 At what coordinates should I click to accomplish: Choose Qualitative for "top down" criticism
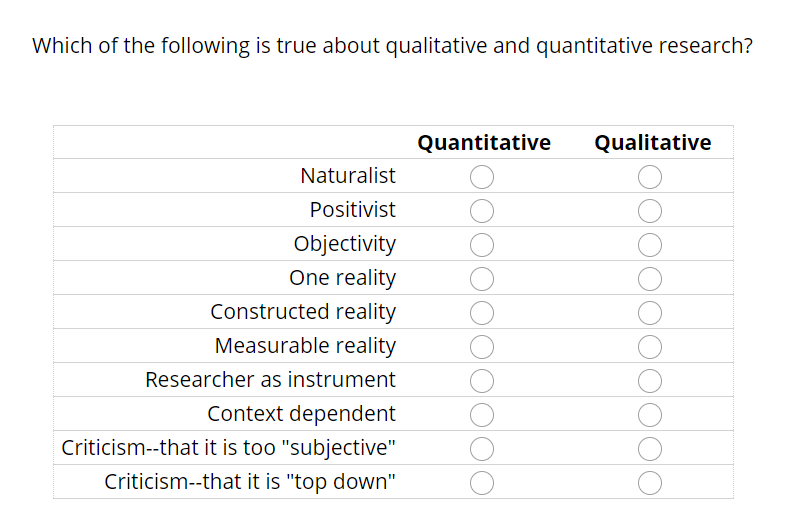(x=650, y=483)
